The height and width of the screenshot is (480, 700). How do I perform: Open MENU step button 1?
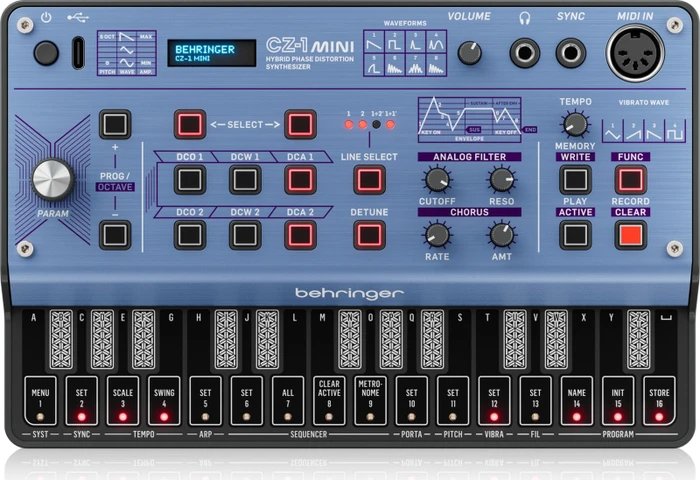click(x=40, y=401)
